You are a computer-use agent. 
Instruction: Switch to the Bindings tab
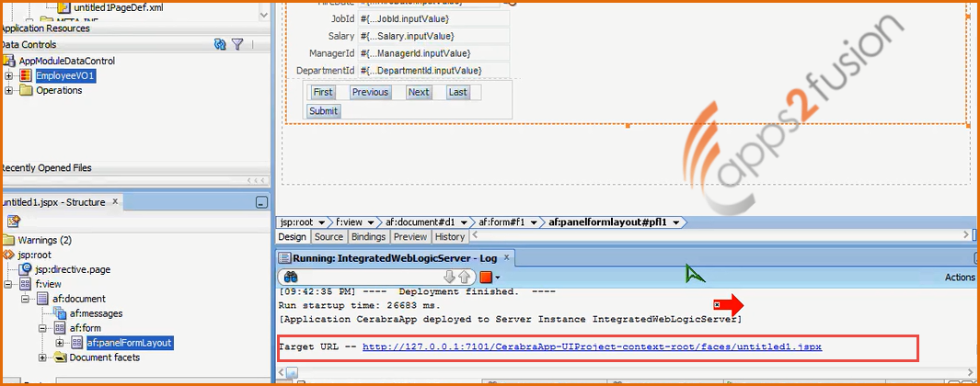point(368,237)
